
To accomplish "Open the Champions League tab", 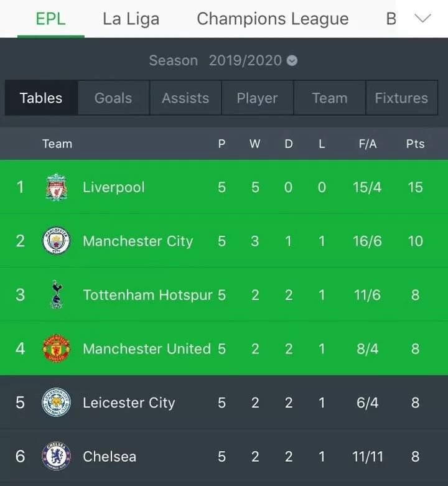I will (273, 19).
